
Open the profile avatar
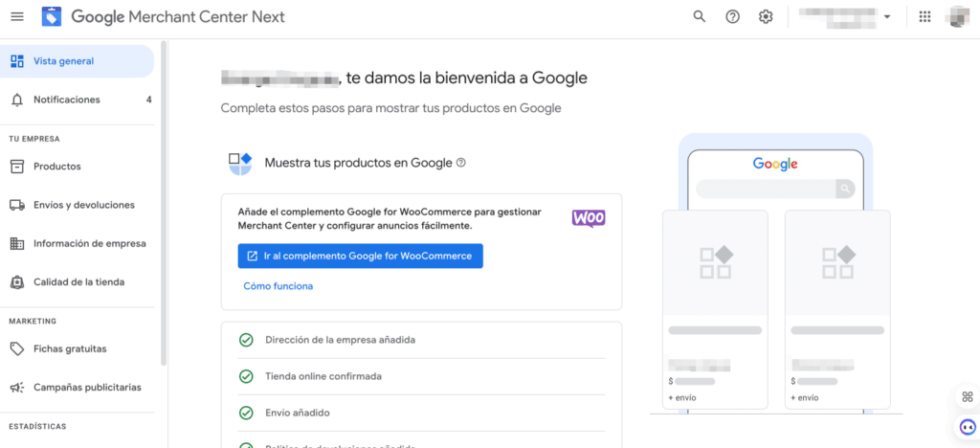pyautogui.click(x=959, y=17)
